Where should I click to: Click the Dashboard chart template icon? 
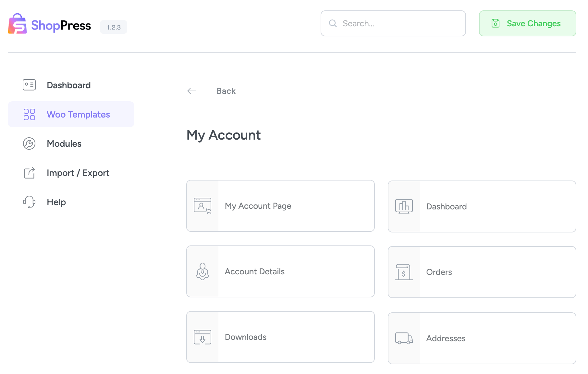[x=403, y=206]
